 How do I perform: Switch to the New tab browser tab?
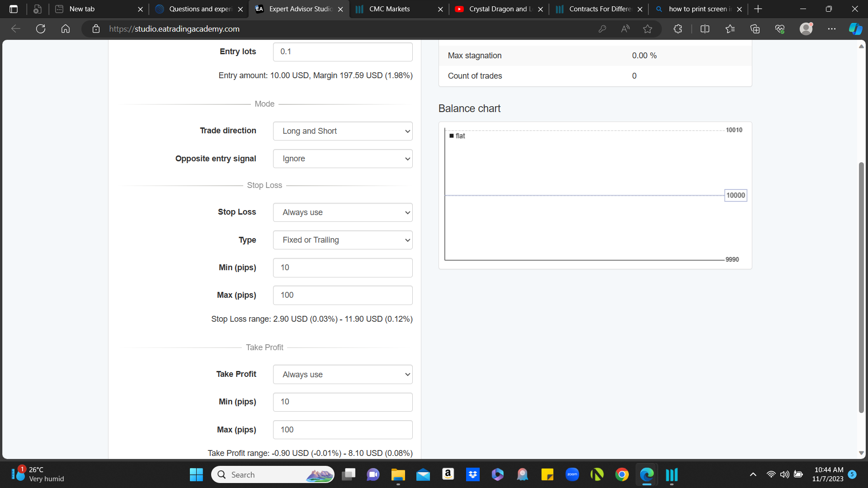point(99,9)
